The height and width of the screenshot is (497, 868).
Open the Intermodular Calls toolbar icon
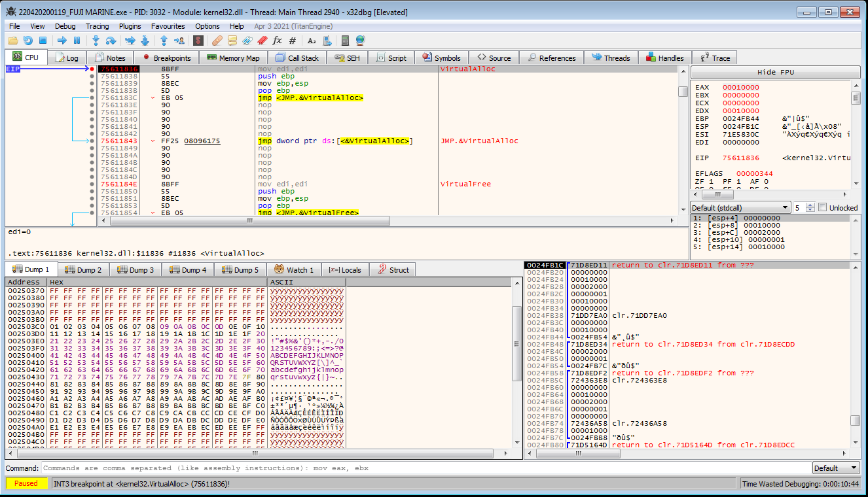coord(327,41)
